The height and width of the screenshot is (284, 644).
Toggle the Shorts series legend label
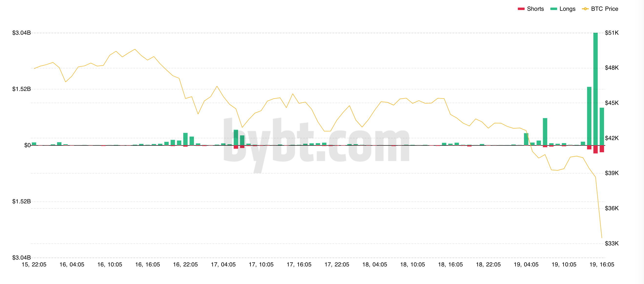pyautogui.click(x=535, y=9)
